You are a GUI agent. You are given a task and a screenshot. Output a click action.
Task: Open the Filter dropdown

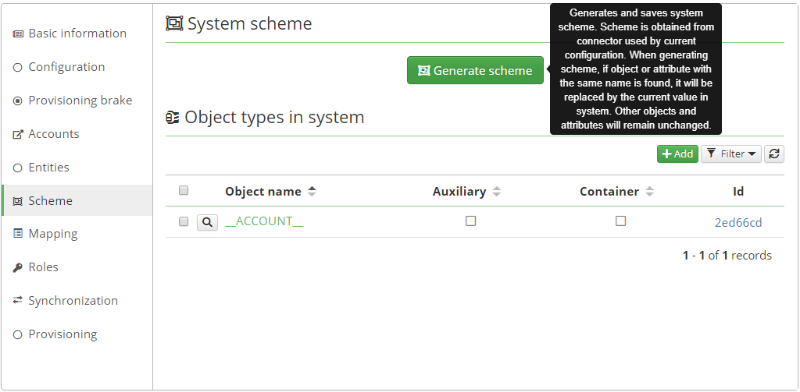[731, 154]
